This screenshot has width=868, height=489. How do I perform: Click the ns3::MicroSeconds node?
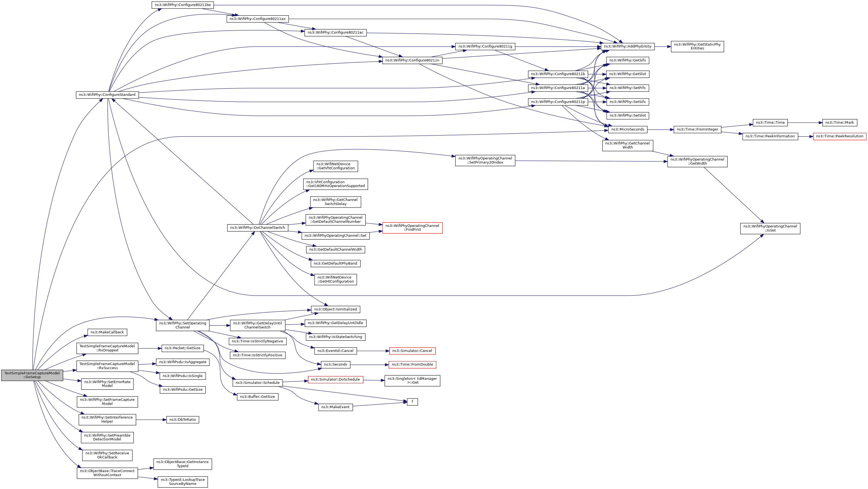click(x=627, y=129)
